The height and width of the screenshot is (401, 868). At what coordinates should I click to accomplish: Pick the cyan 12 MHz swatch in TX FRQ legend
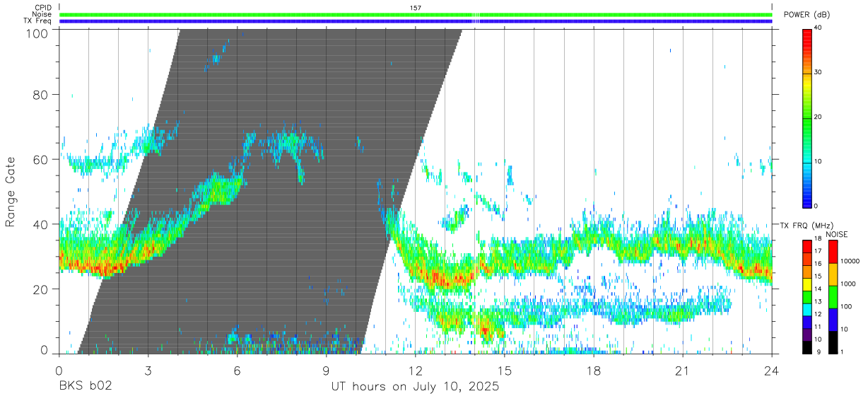point(807,308)
